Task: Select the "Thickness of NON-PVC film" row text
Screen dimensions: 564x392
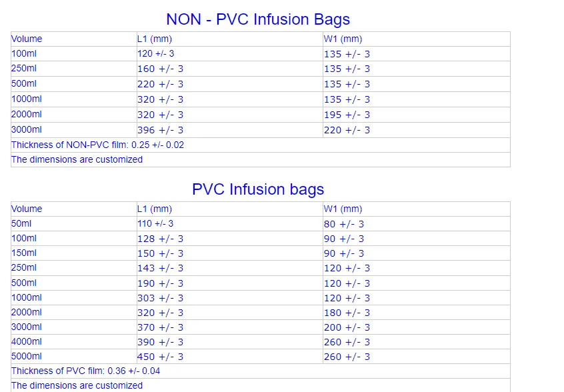Action: coord(97,145)
